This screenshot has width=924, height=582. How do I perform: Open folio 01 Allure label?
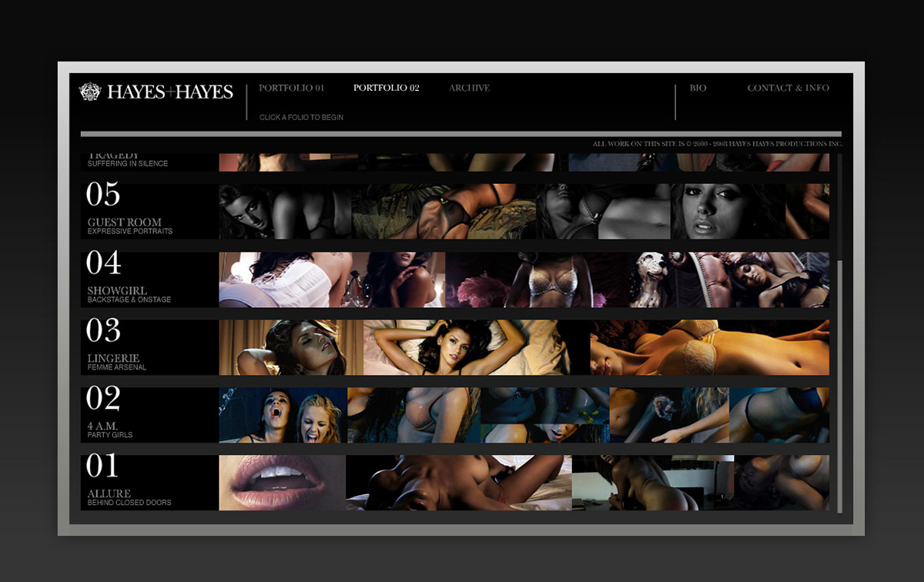coord(109,494)
